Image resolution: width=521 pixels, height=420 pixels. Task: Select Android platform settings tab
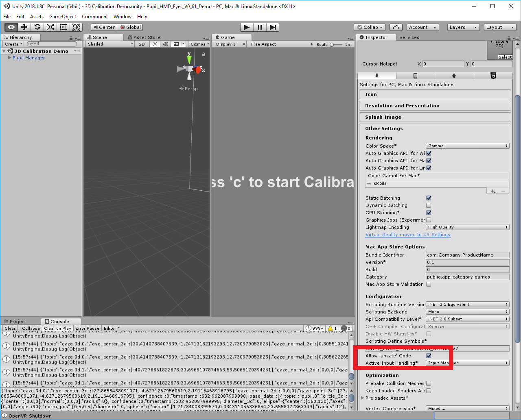(454, 76)
